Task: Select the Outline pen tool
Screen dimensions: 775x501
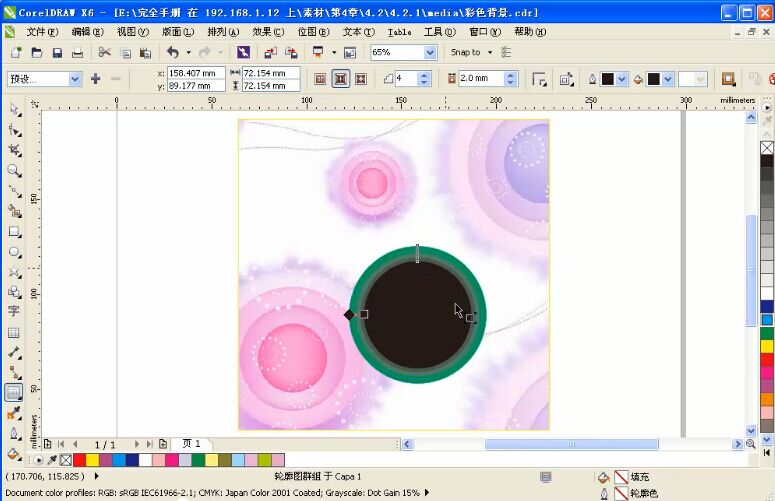Action: pyautogui.click(x=14, y=433)
